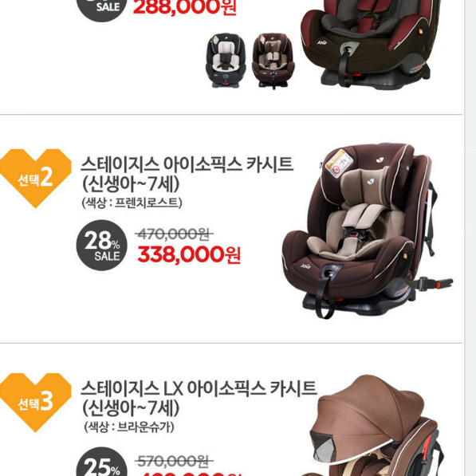Select the brown car seat color thumbnail
Image resolution: width=476 pixels, height=476 pixels.
pyautogui.click(x=273, y=61)
